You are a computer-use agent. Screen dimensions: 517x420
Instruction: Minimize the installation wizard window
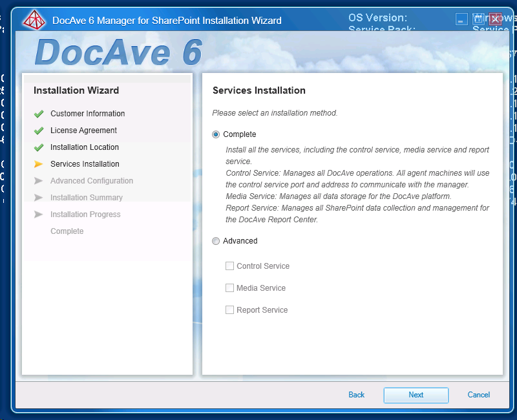[x=461, y=20]
